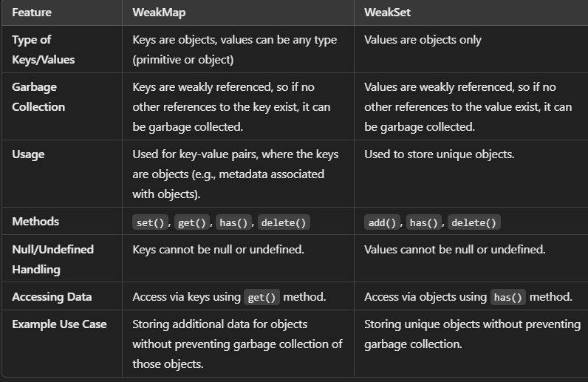Image resolution: width=588 pixels, height=382 pixels.
Task: Click "Used to store unique objects." text
Action: tap(440, 154)
